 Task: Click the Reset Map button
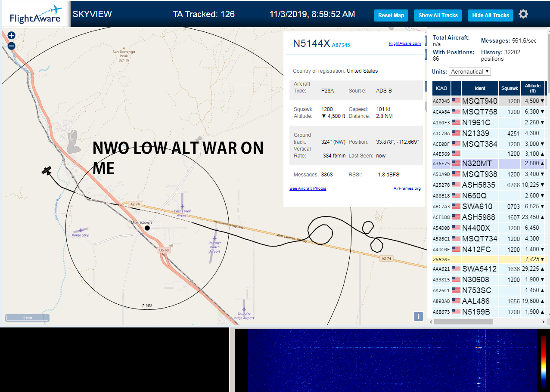tap(391, 15)
